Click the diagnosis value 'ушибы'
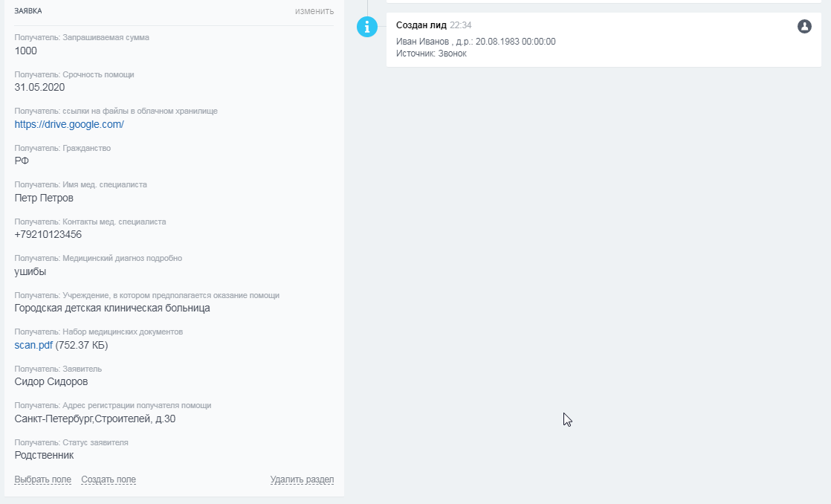Screen dimensions: 831x504 pos(30,271)
